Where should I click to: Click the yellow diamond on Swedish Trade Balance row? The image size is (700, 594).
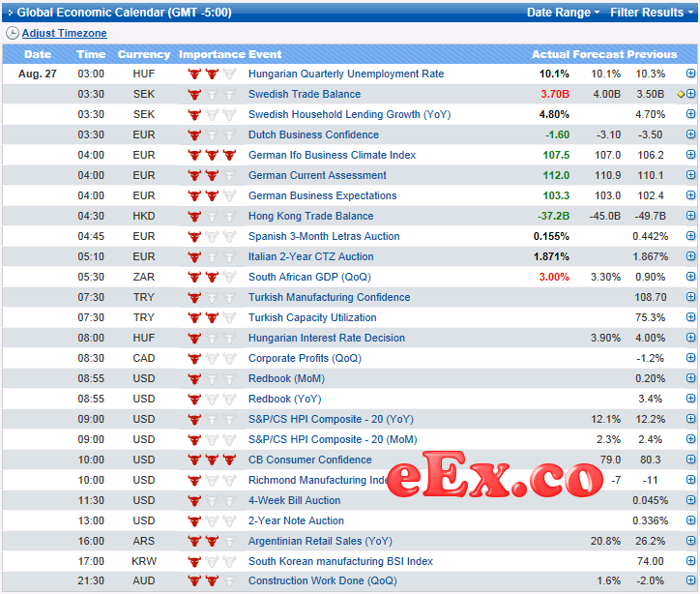tap(681, 95)
